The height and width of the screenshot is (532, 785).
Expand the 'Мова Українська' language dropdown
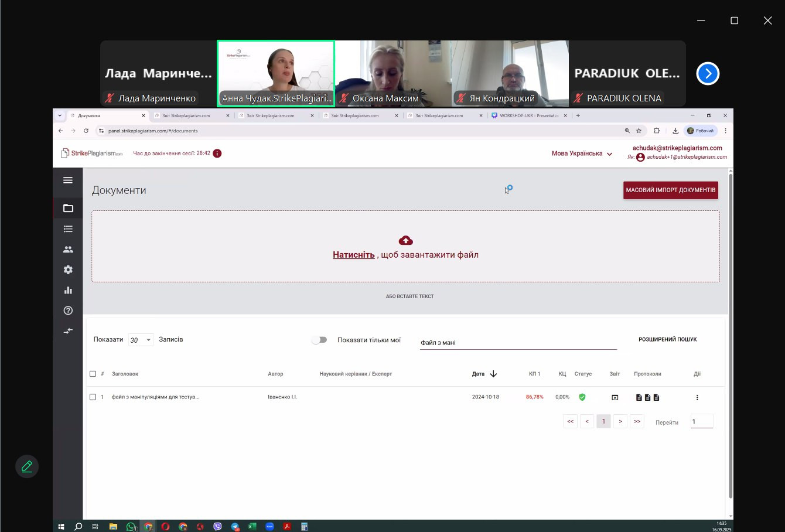click(582, 154)
